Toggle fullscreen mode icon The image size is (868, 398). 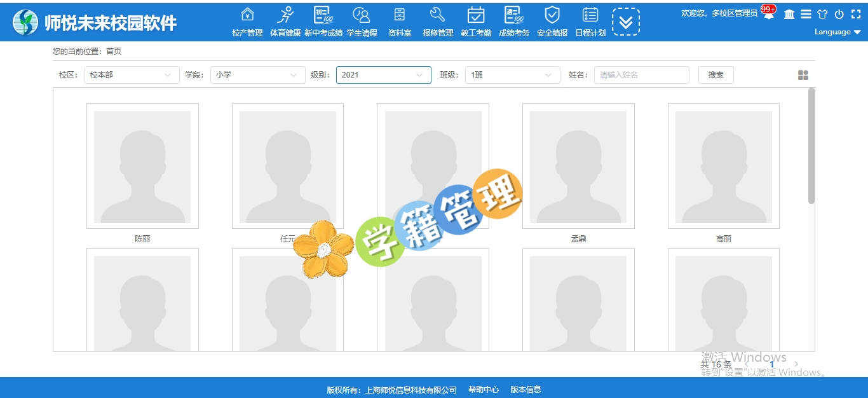click(x=856, y=14)
